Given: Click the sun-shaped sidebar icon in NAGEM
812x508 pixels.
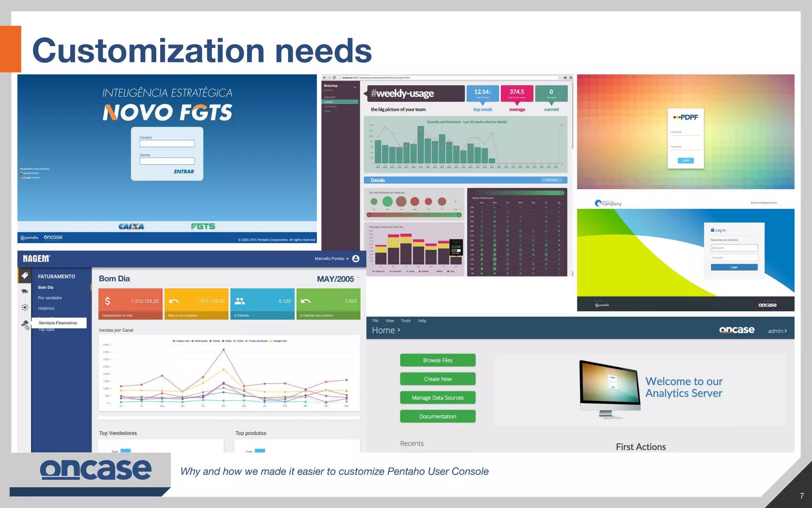Looking at the screenshot, I should tap(25, 307).
